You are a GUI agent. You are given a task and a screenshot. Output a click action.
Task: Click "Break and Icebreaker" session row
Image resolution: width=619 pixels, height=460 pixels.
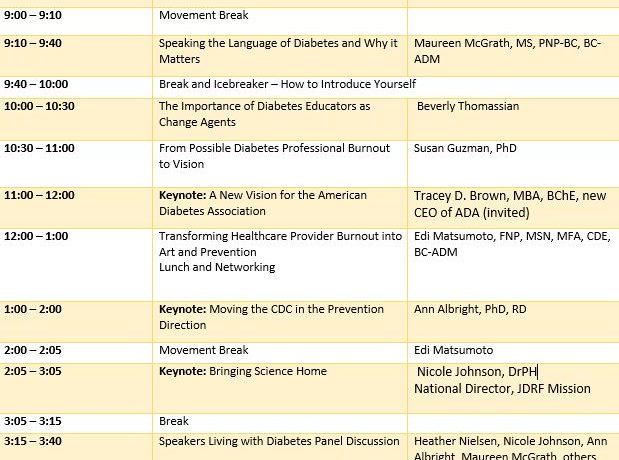point(287,85)
